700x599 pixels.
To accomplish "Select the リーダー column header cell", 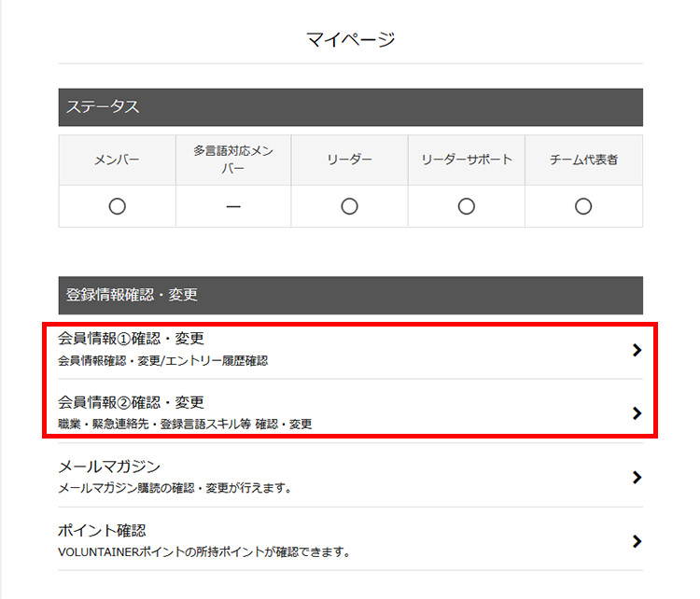I will [x=350, y=160].
